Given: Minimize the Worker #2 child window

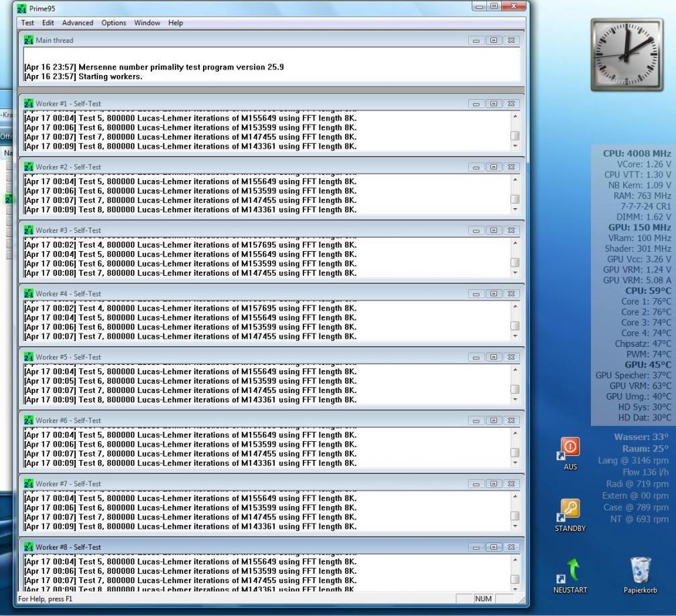Looking at the screenshot, I should [x=476, y=167].
